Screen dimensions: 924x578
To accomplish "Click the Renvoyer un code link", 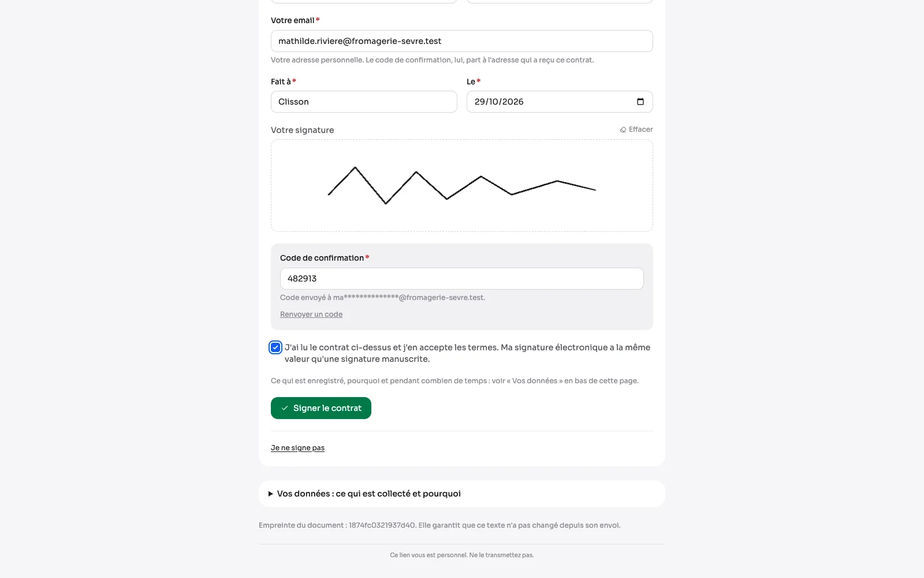I will 311,314.
